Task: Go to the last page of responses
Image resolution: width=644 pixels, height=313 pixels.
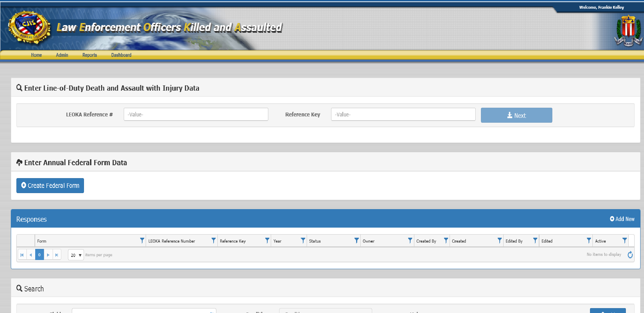Action: [x=57, y=255]
